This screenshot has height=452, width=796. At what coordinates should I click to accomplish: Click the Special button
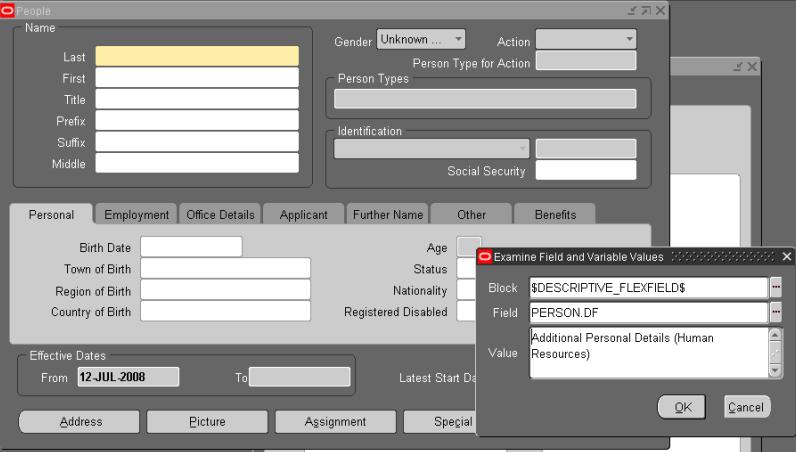[x=442, y=422]
